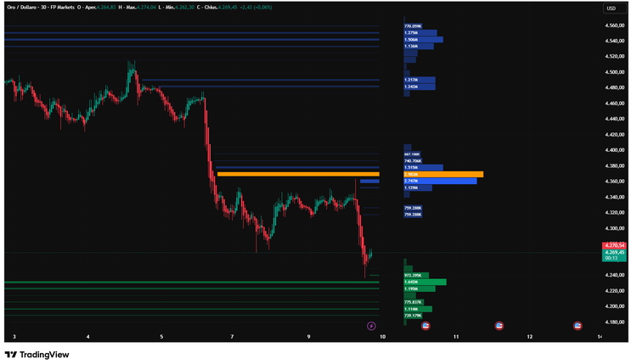The height and width of the screenshot is (364, 631).
Task: Click the 770.059K volume label
Action: coord(413,26)
